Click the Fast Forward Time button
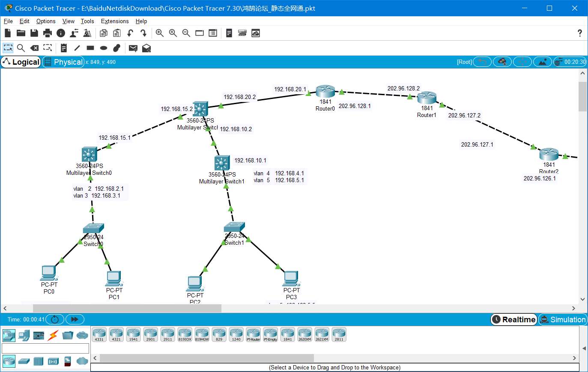588x372 pixels. 75,319
